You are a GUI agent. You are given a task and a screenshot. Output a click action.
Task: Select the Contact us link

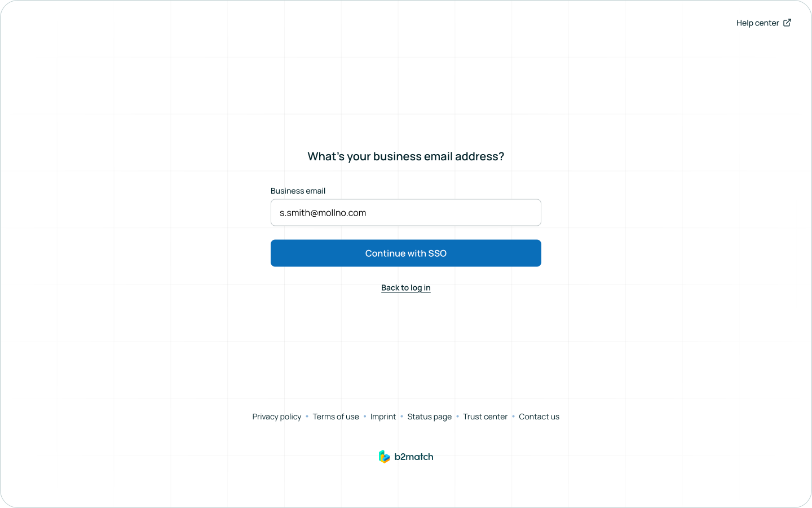[539, 417]
